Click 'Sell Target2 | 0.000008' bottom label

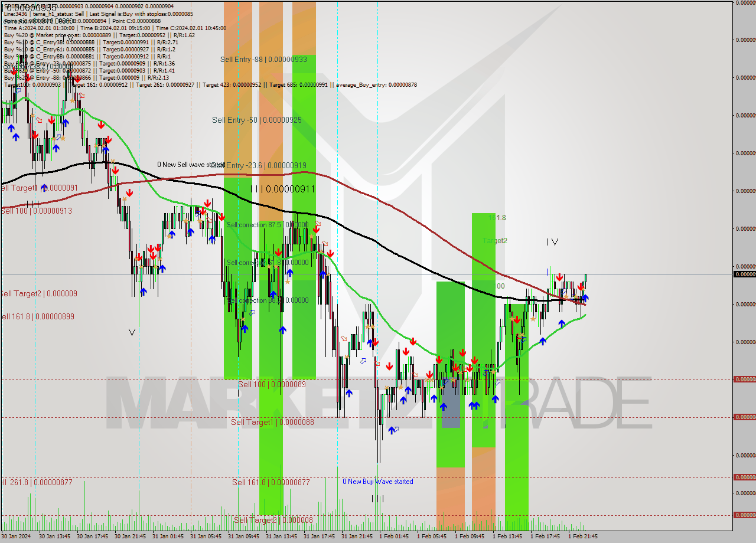pos(273,520)
